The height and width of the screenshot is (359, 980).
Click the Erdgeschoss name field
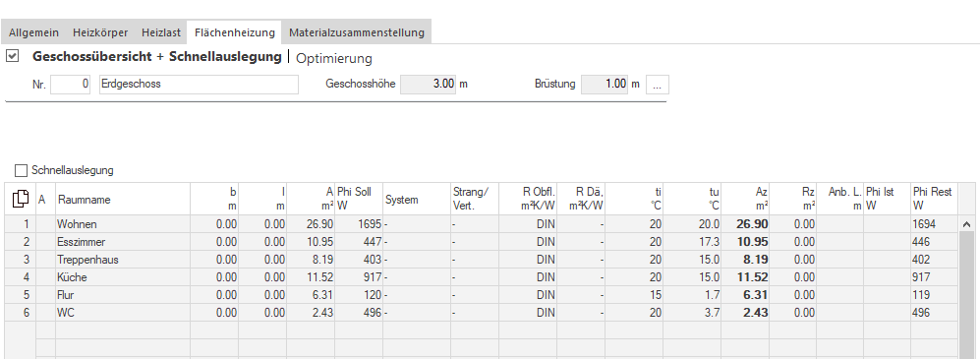point(199,84)
